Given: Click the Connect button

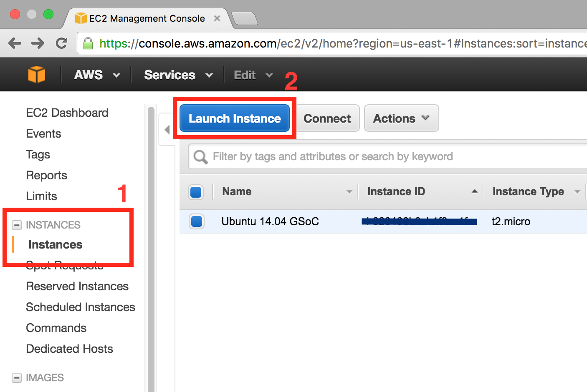Looking at the screenshot, I should (327, 118).
